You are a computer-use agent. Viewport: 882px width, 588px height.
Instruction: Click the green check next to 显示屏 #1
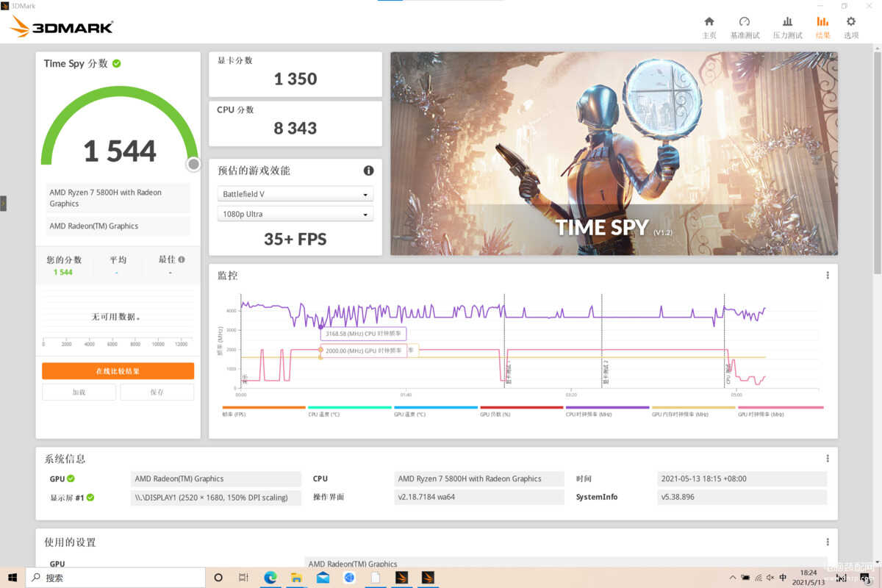click(x=90, y=498)
